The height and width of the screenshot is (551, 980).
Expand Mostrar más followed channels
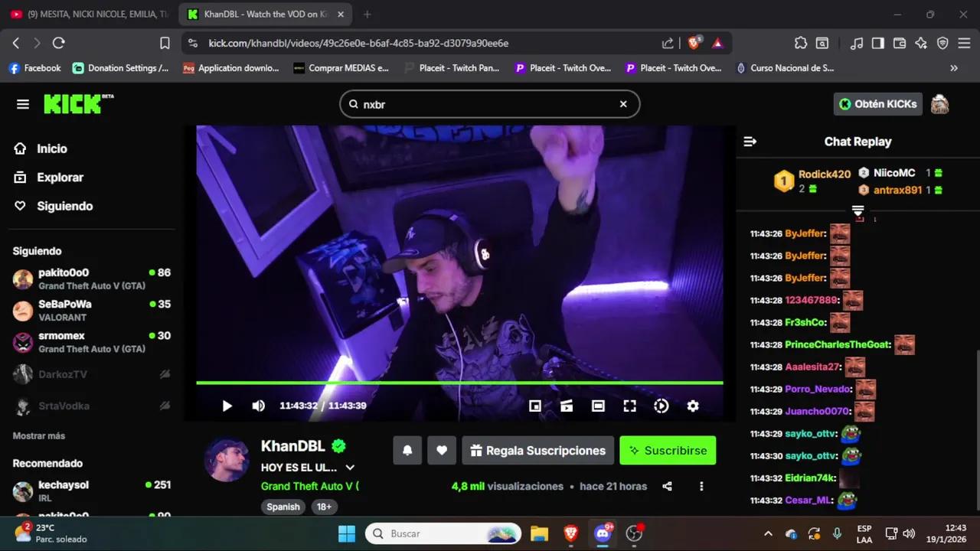pyautogui.click(x=39, y=435)
